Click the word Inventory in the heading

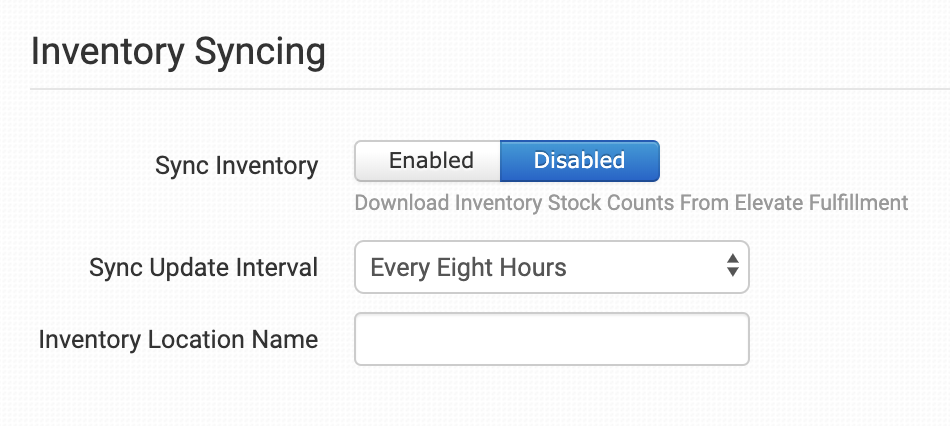(x=100, y=51)
